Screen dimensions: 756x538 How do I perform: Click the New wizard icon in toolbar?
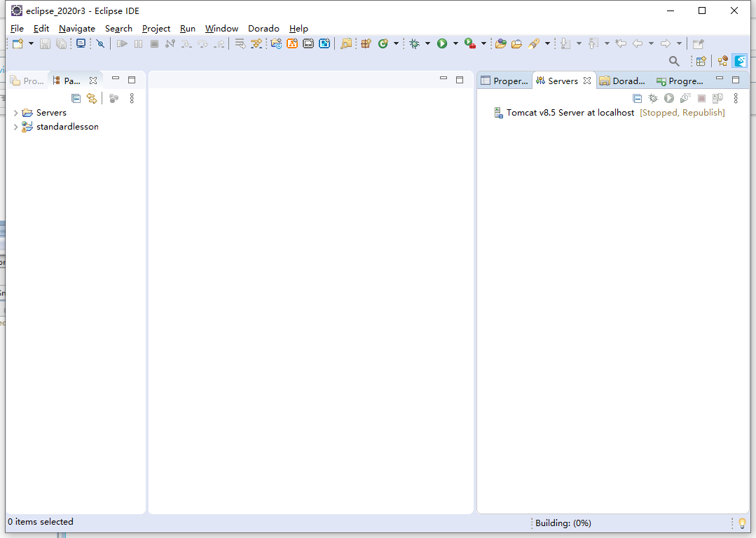(x=18, y=44)
